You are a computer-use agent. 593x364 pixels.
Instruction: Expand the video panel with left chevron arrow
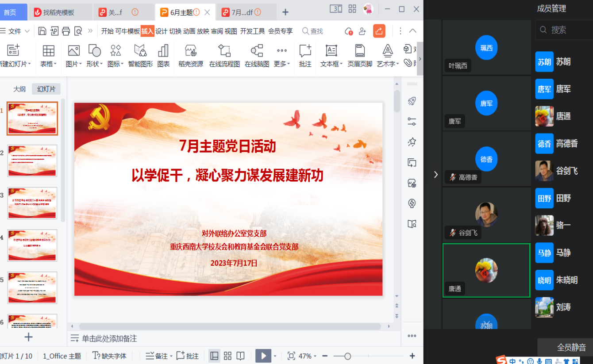click(436, 175)
